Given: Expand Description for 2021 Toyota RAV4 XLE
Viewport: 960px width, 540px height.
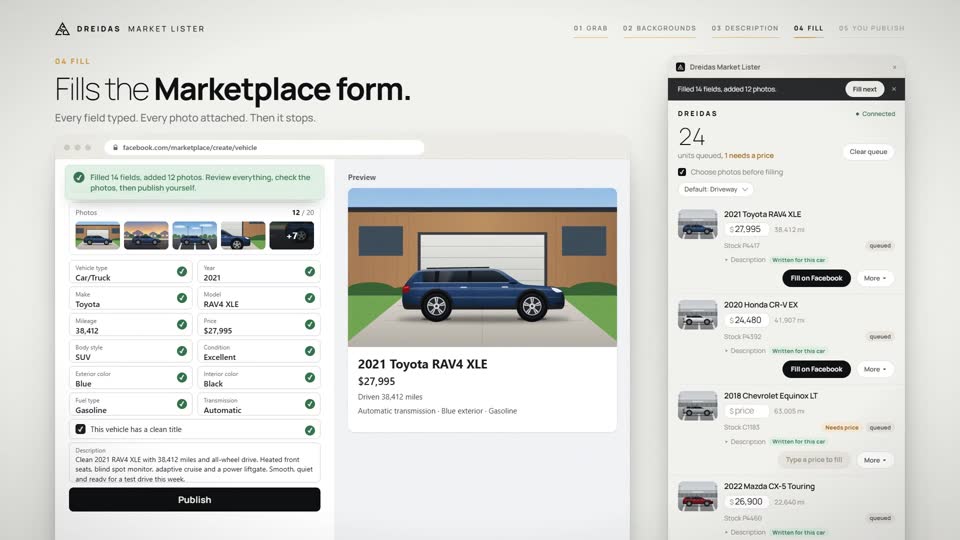Looking at the screenshot, I should pos(745,260).
